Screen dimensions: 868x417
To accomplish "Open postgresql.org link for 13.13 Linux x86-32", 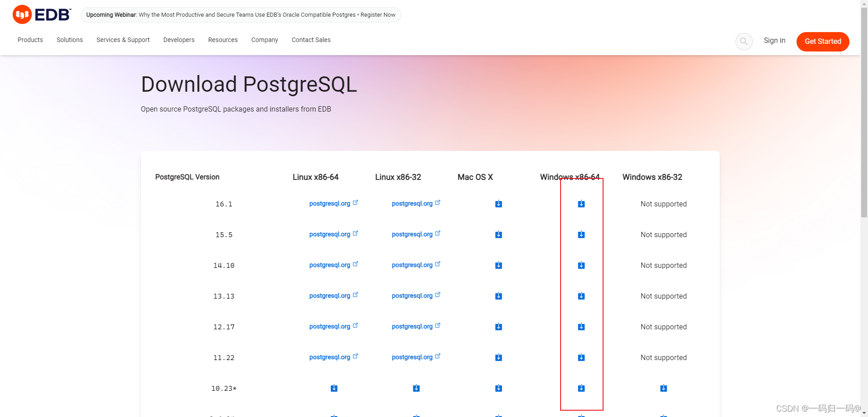I will [x=416, y=295].
